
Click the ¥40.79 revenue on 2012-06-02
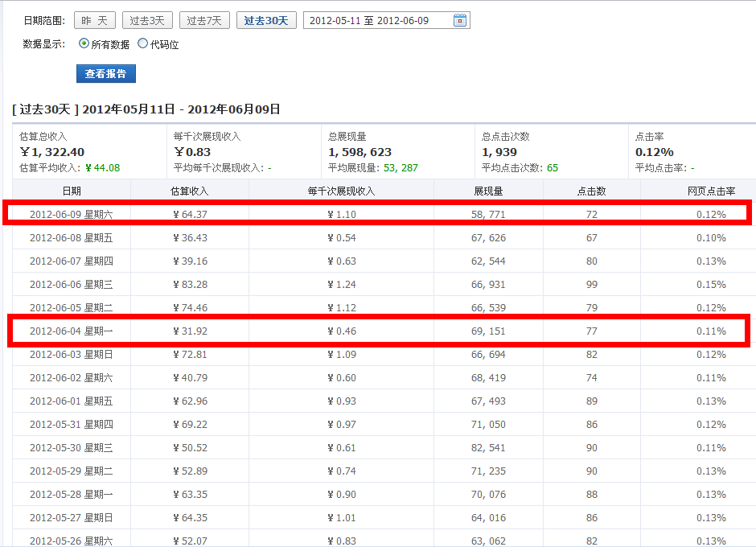click(x=190, y=378)
